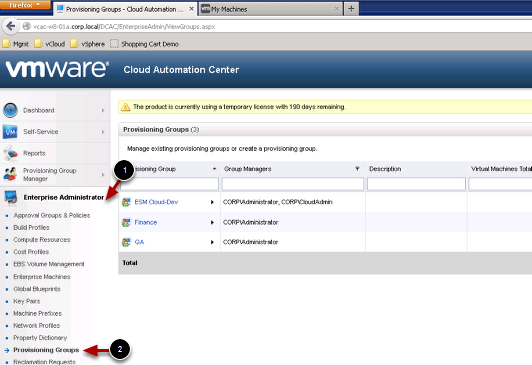The width and height of the screenshot is (532, 365).
Task: Open the Machine Prefixes link
Action: coord(37,313)
